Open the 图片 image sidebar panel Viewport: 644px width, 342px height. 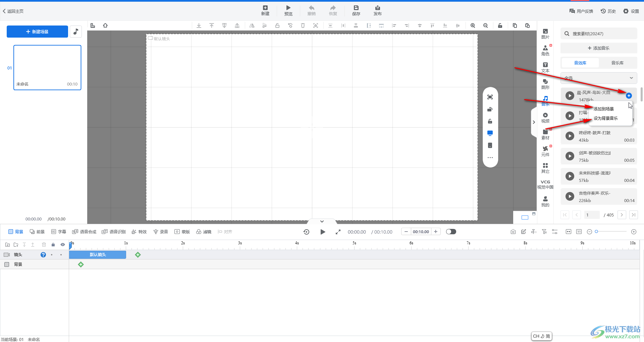coord(545,34)
